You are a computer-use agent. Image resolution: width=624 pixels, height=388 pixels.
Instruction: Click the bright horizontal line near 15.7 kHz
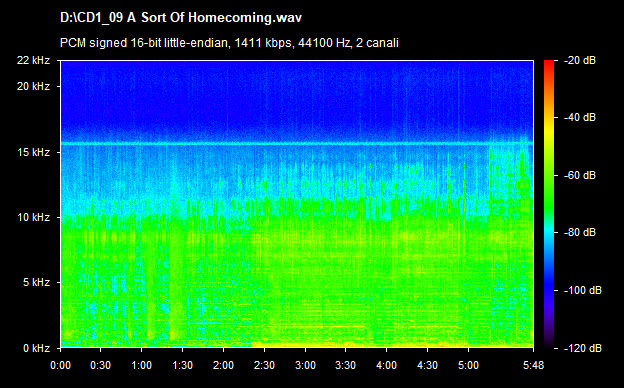[x=297, y=143]
